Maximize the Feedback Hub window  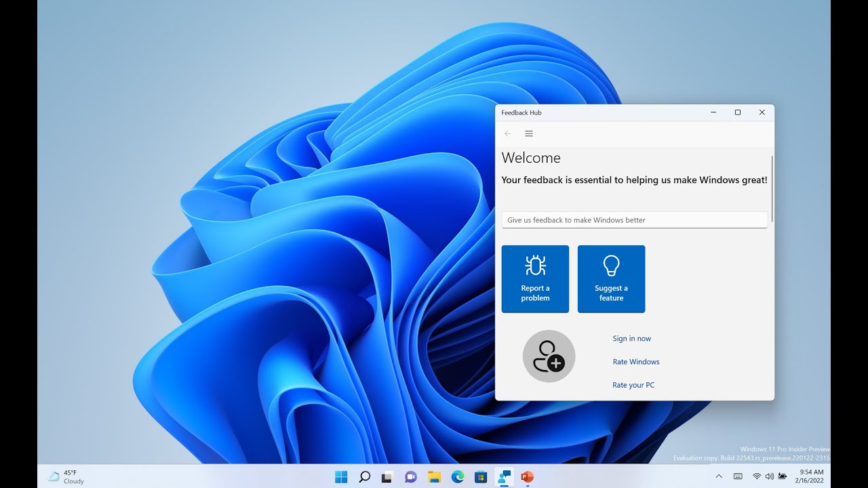[738, 113]
